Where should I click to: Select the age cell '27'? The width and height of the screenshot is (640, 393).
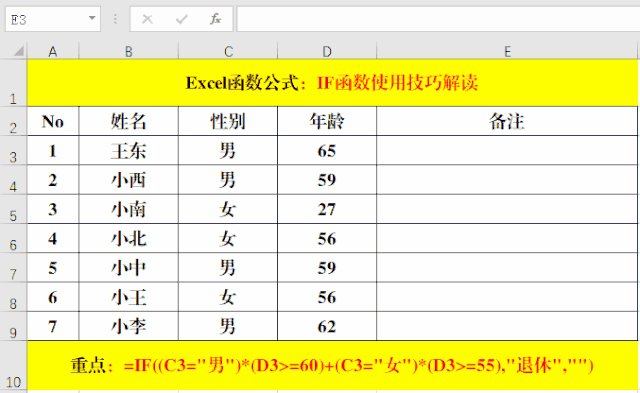point(327,209)
